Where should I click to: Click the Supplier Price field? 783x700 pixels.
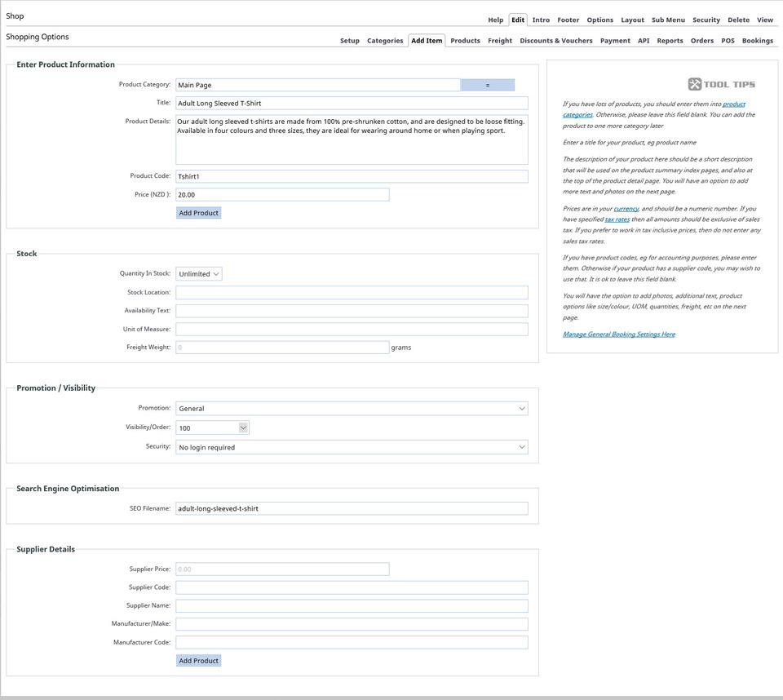pyautogui.click(x=282, y=569)
